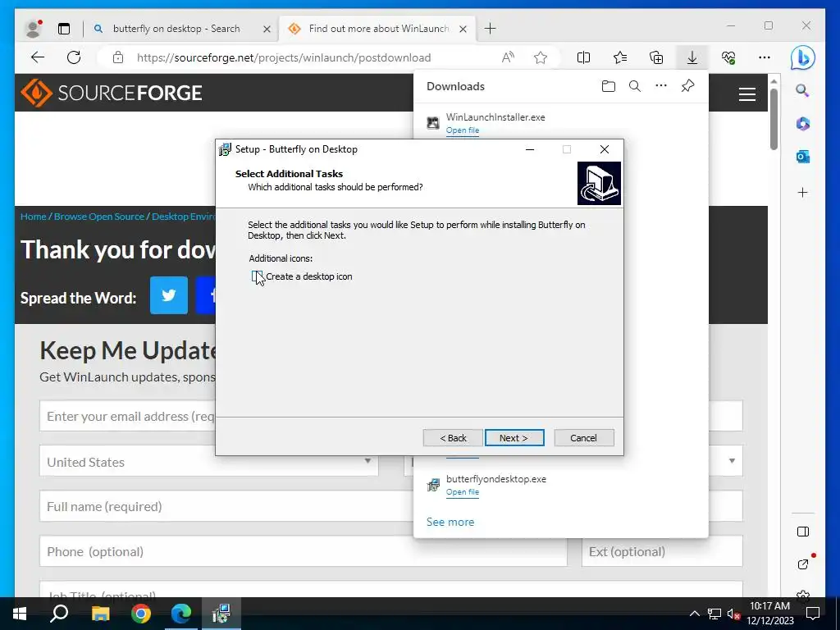The width and height of the screenshot is (840, 630).
Task: Click the page vertical scrollbar
Action: pyautogui.click(x=774, y=118)
